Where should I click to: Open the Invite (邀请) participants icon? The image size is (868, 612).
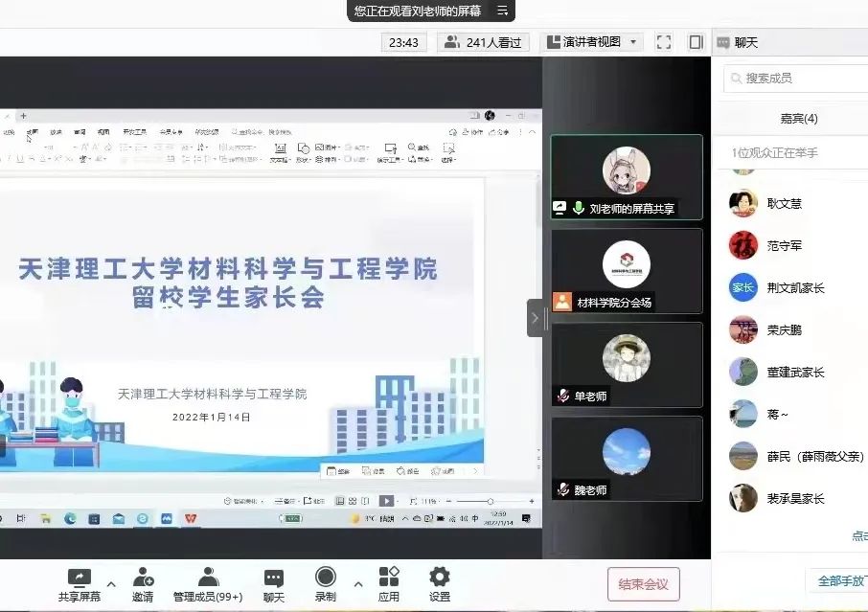click(x=143, y=578)
